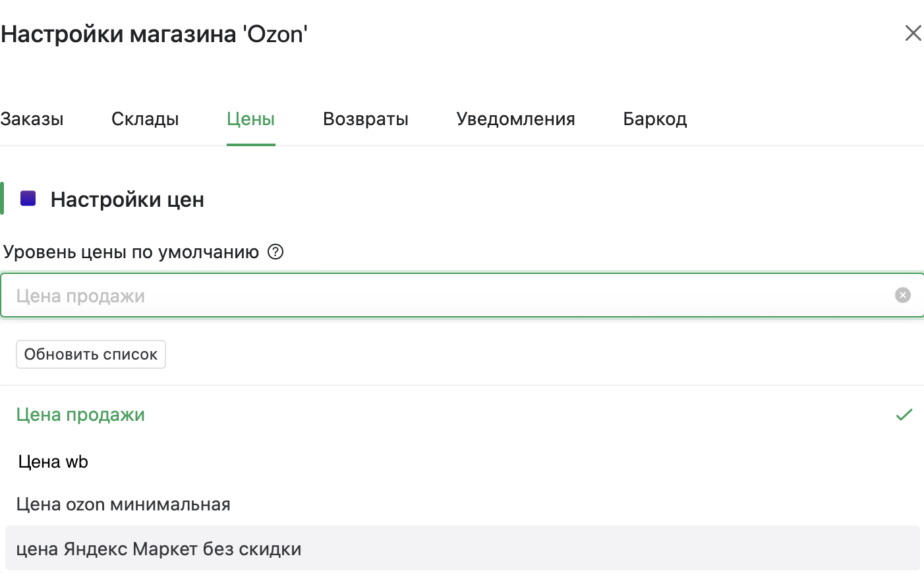Viewport: 924px width, 573px height.
Task: Select the Цены tab
Action: click(x=250, y=119)
